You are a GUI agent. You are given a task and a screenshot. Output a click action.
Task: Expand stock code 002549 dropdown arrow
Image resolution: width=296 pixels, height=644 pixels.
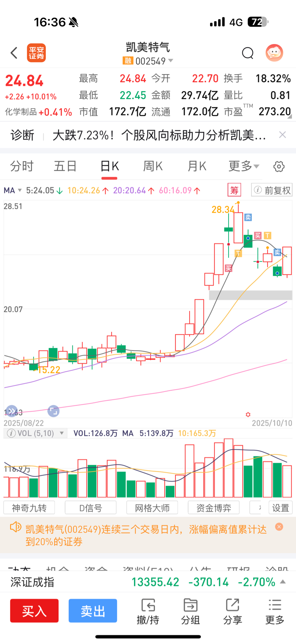pos(171,61)
